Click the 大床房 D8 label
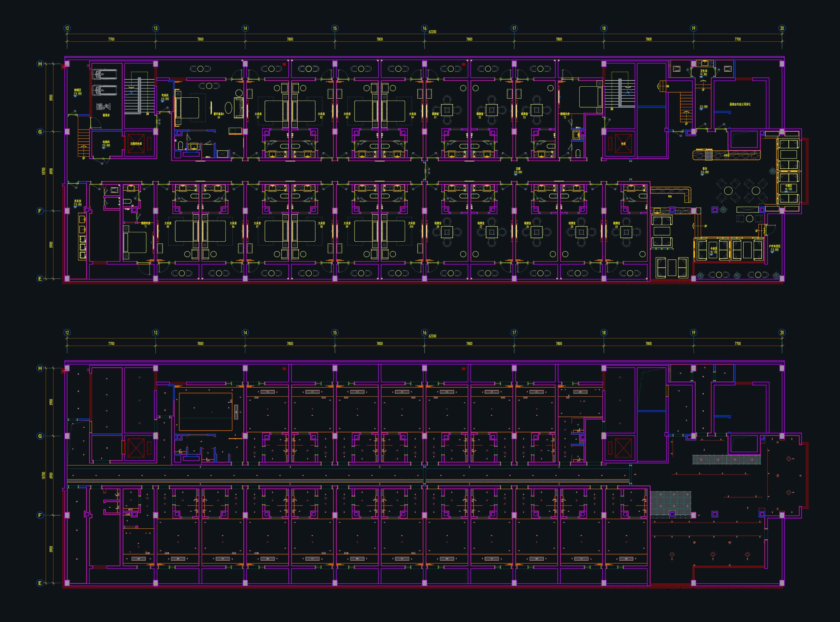 (321, 225)
